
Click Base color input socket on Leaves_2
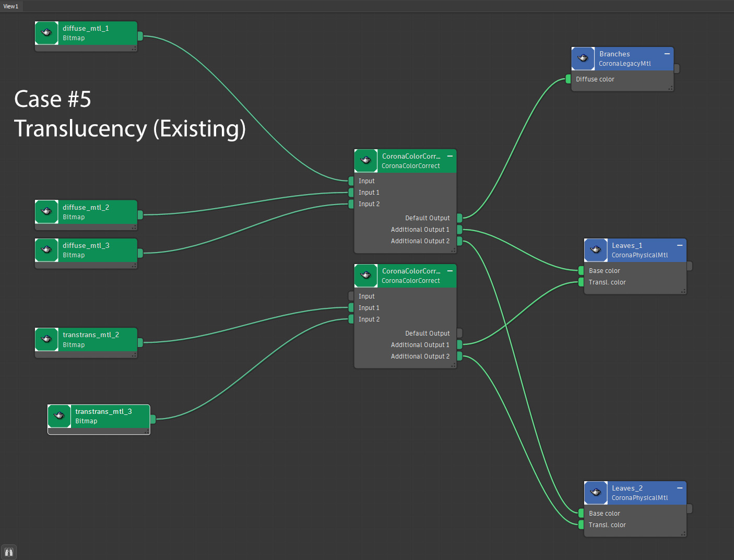[581, 514]
